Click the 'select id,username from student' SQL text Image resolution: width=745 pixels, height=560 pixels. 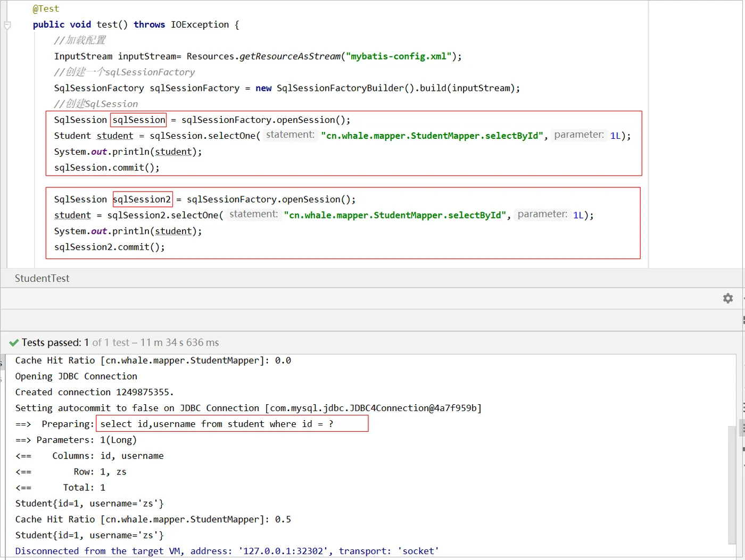(x=217, y=424)
